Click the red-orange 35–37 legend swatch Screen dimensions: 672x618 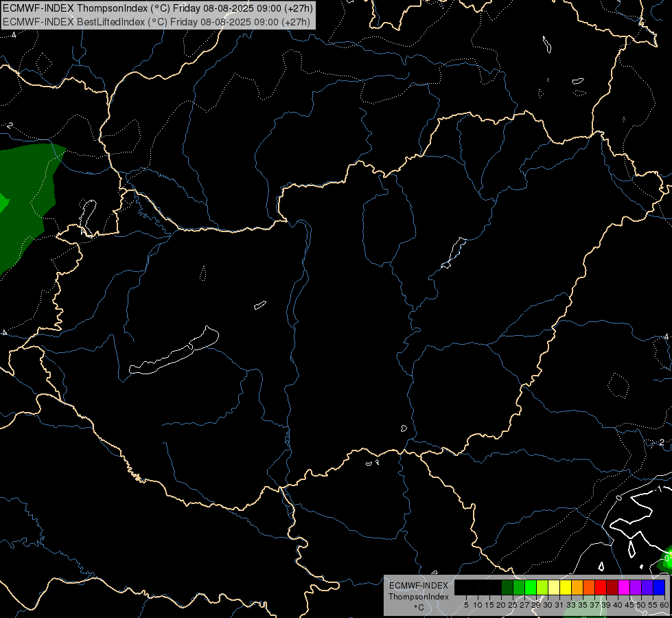pos(589,588)
